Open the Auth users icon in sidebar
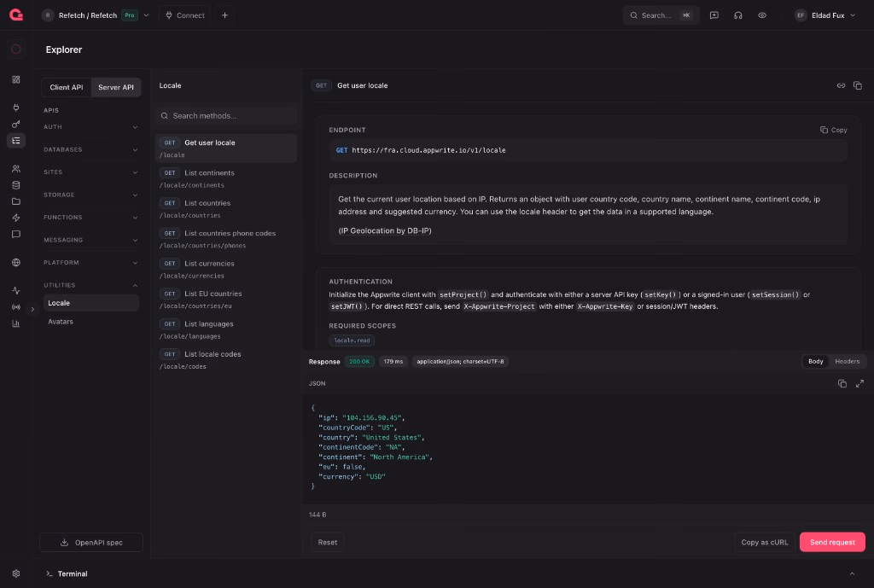Image resolution: width=874 pixels, height=588 pixels. [x=16, y=168]
